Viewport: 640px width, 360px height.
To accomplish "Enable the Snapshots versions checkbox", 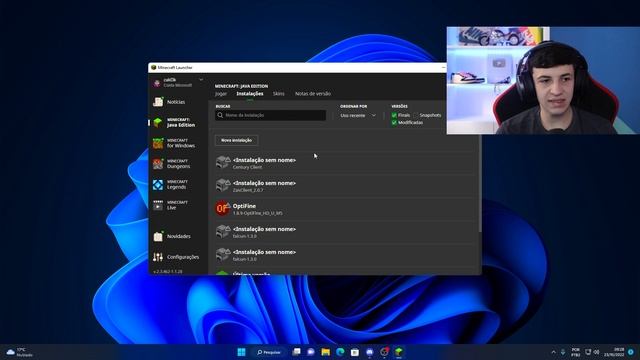I will 416,115.
